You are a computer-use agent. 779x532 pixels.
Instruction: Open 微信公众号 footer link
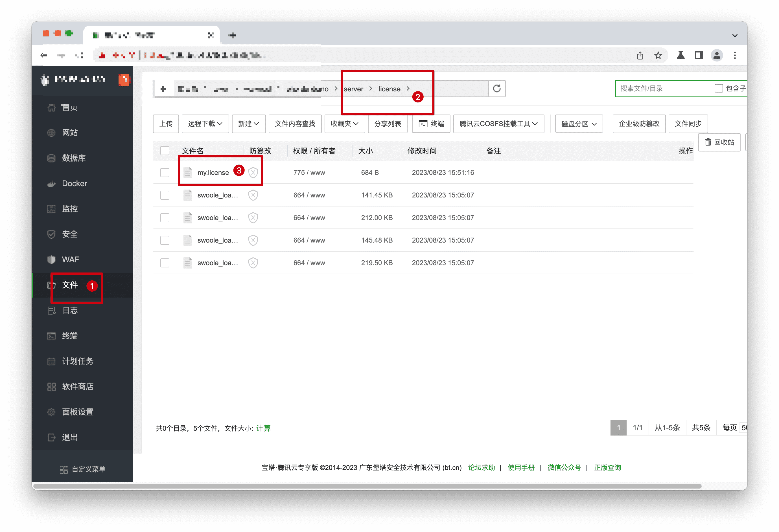564,468
